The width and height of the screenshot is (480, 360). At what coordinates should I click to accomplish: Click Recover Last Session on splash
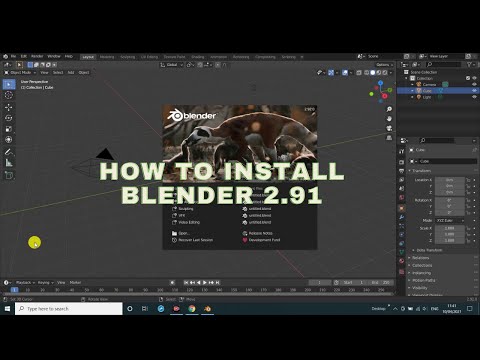192,240
